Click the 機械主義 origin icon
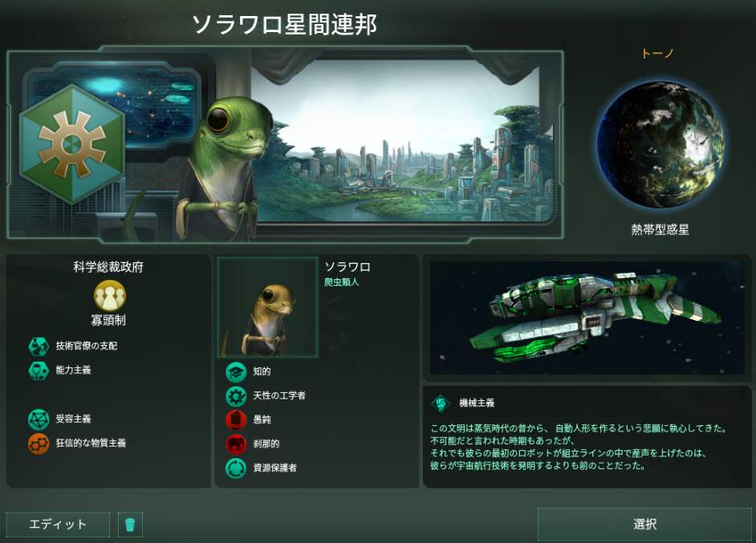 (x=441, y=403)
